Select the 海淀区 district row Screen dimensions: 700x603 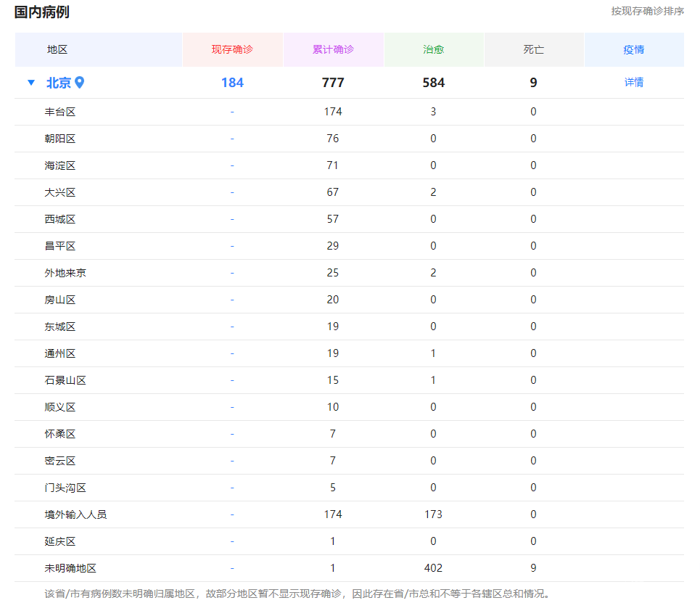pos(60,165)
